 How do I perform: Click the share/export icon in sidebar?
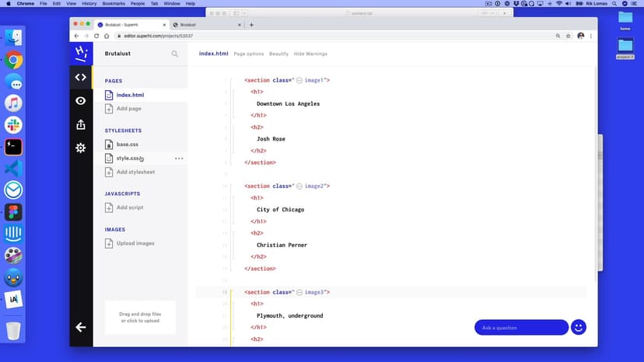click(x=81, y=124)
